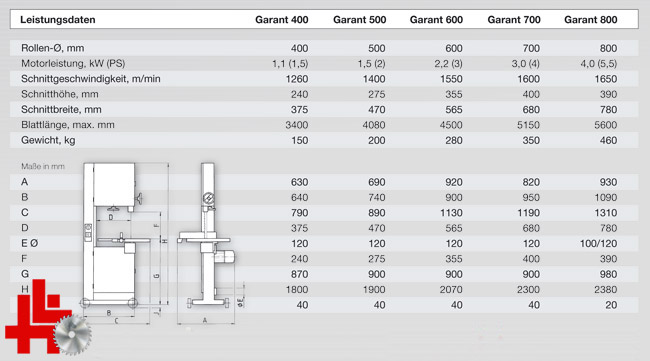The width and height of the screenshot is (650, 361).
Task: Click the Gewicht, kg row label
Action: click(x=48, y=140)
